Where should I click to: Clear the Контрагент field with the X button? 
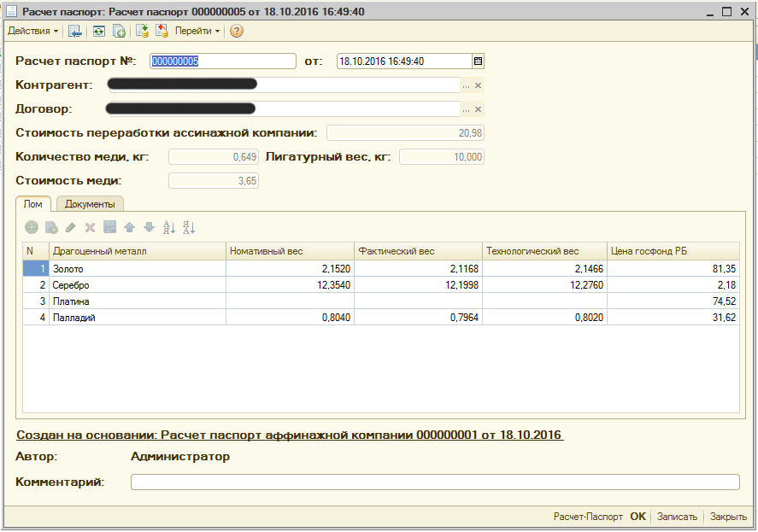pos(479,85)
